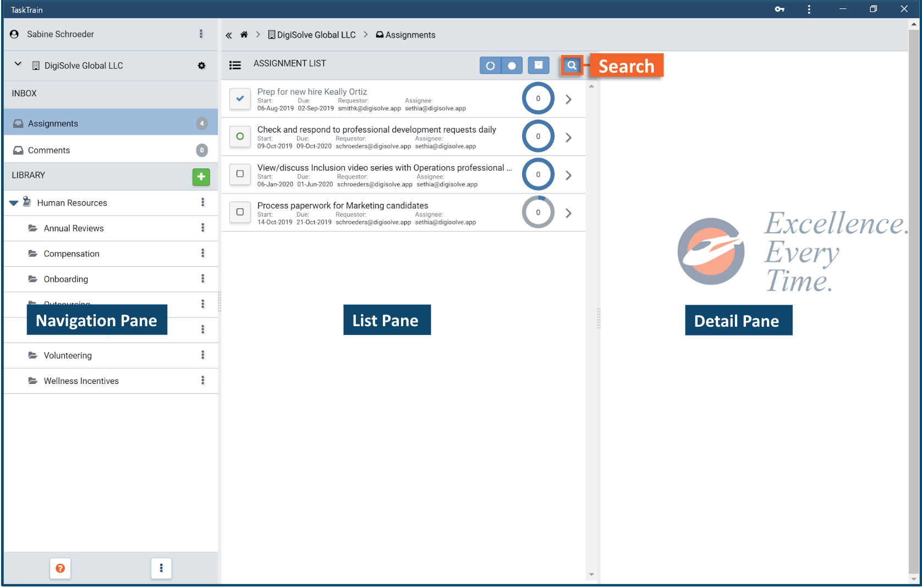Open the Assignments inbox

(x=111, y=123)
